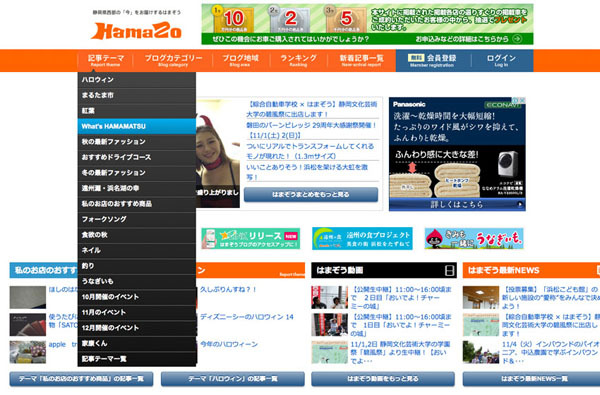Viewport: 600px width, 395px height.
Task: Click the banner's circled arrow icon
Action: (517, 39)
